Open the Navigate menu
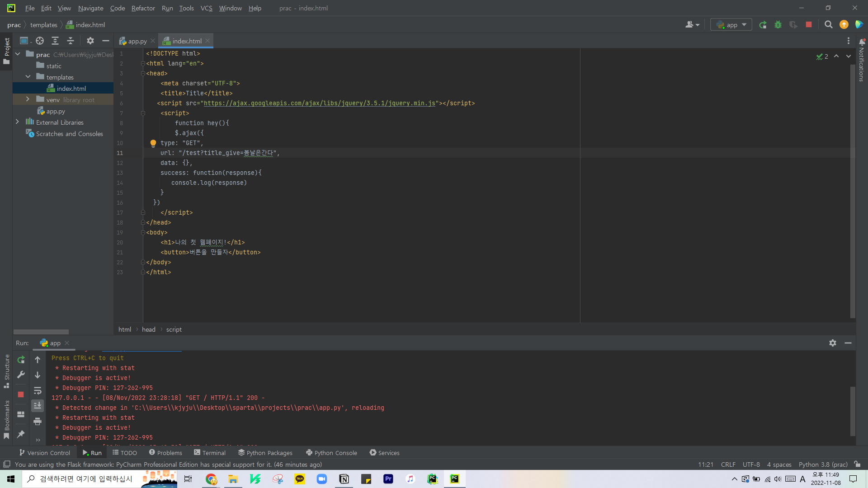 pyautogui.click(x=90, y=8)
